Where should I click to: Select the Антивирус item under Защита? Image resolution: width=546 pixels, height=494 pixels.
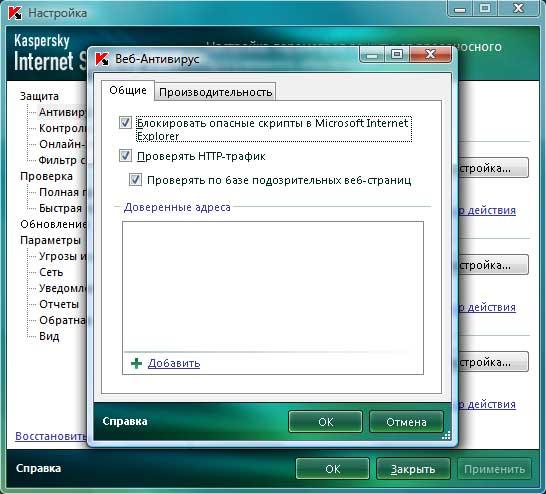[63, 112]
